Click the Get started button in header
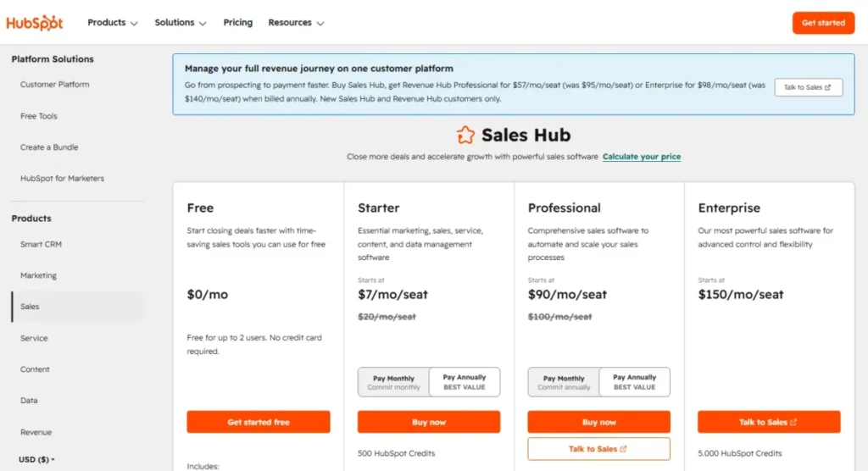868x471 pixels. coord(823,23)
